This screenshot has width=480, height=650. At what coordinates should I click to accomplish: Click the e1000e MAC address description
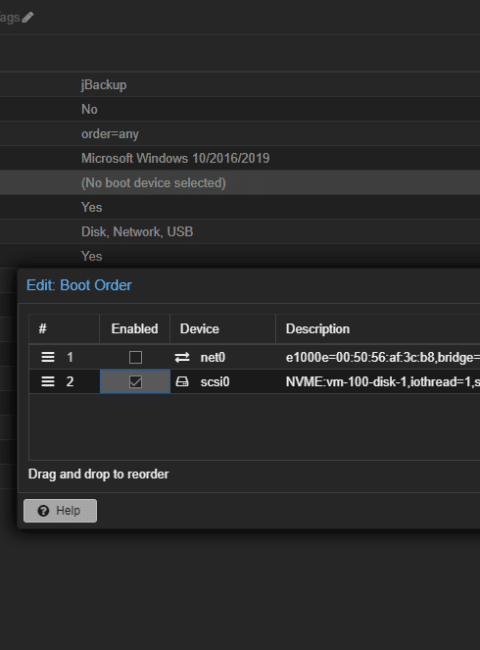(383, 357)
